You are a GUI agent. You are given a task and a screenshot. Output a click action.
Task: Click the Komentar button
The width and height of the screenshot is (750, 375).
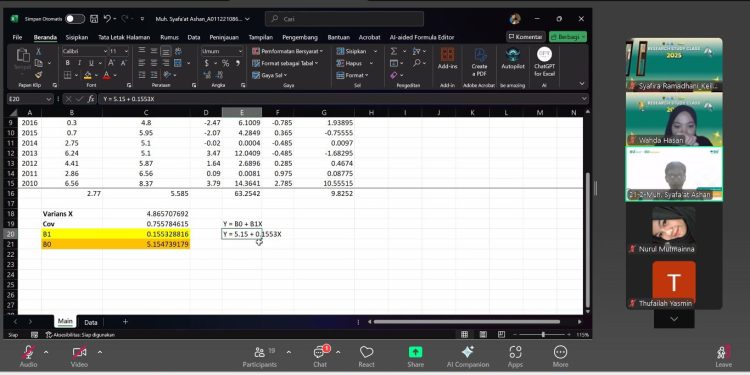pos(525,37)
